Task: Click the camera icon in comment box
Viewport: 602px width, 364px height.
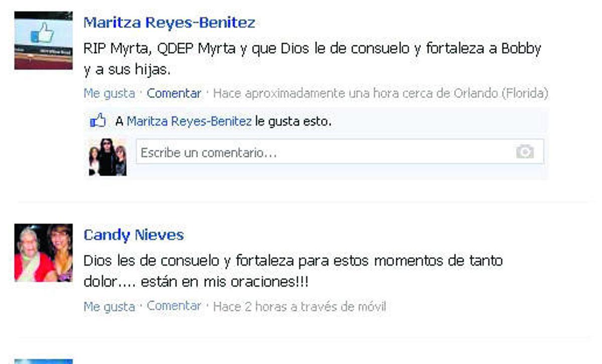Action: point(525,151)
